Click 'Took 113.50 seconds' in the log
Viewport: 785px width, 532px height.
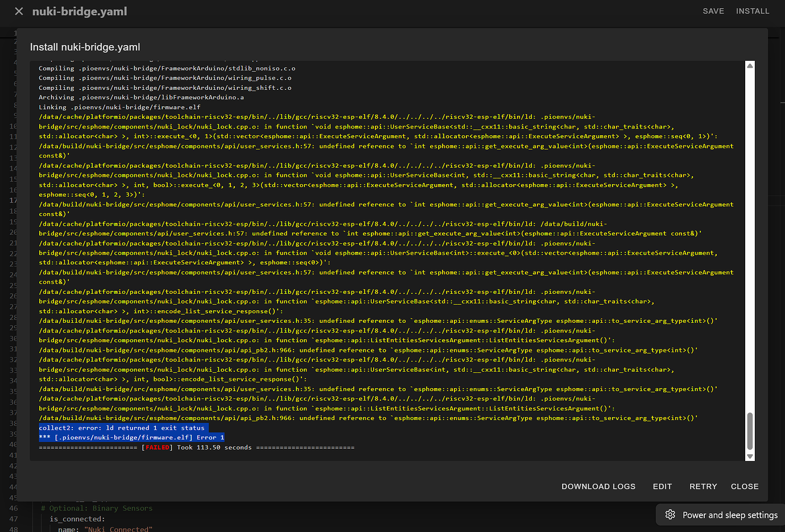pos(214,448)
